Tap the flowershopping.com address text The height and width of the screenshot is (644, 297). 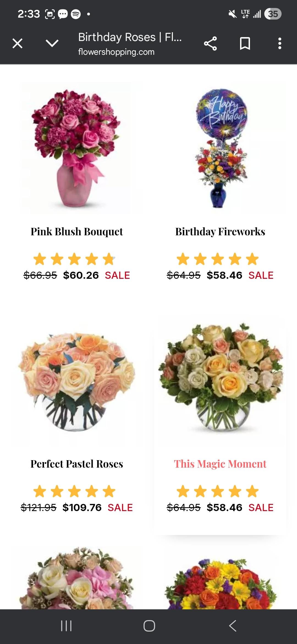point(116,52)
